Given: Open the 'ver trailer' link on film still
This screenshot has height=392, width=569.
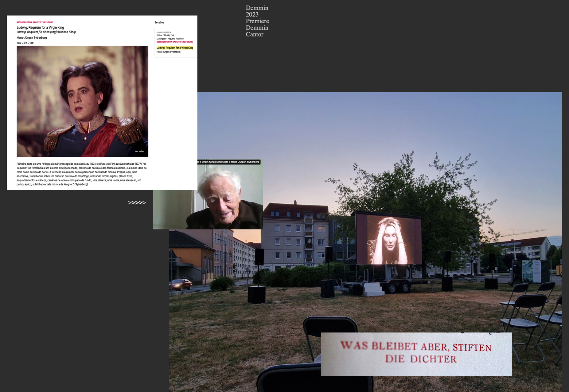Looking at the screenshot, I should (x=139, y=151).
